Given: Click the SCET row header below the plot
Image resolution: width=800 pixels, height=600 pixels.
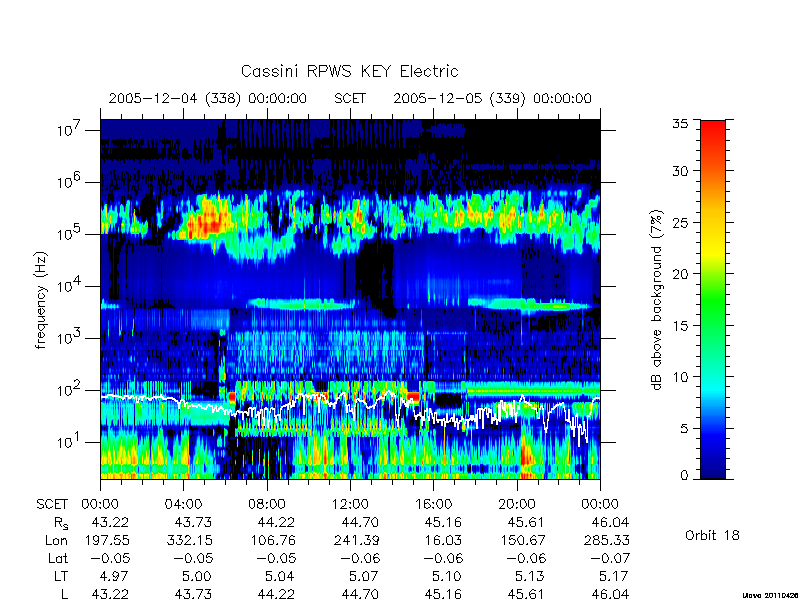Looking at the screenshot, I should click(x=52, y=505).
